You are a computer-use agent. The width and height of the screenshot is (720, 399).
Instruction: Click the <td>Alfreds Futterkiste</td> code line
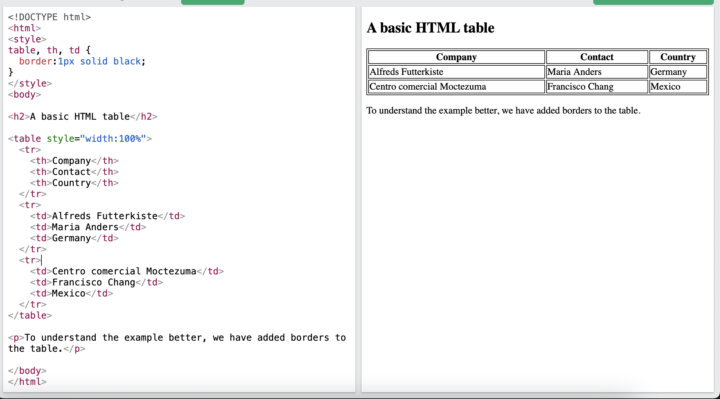coord(107,216)
